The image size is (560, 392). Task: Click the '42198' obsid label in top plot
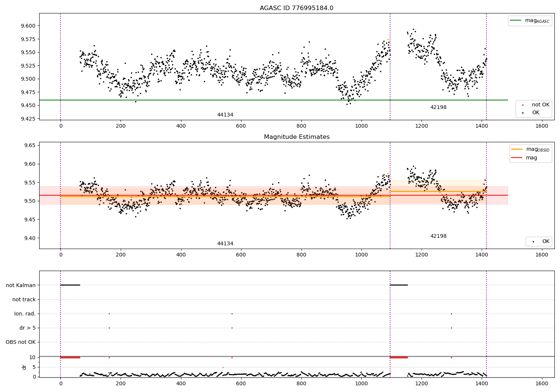[438, 107]
